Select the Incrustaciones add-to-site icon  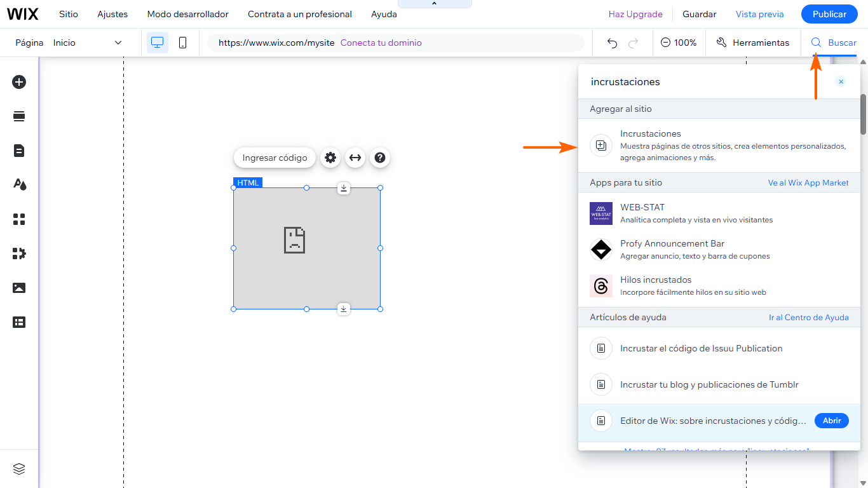pos(601,146)
